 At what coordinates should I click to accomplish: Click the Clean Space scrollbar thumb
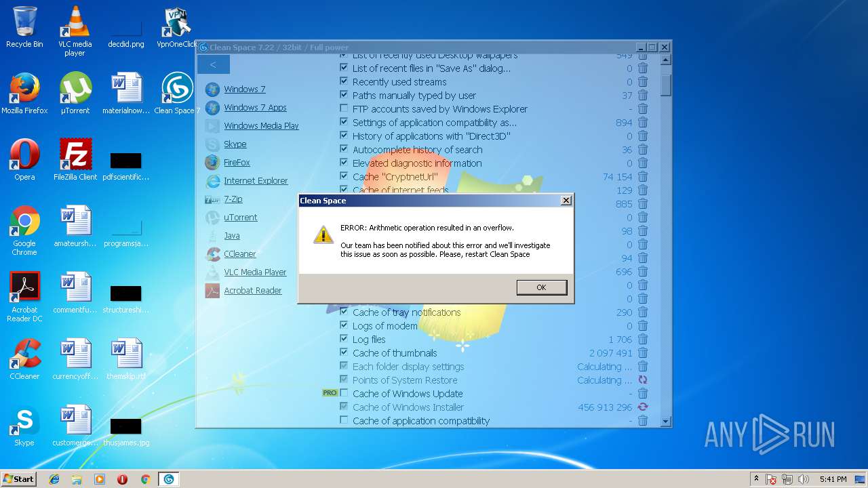coord(666,85)
